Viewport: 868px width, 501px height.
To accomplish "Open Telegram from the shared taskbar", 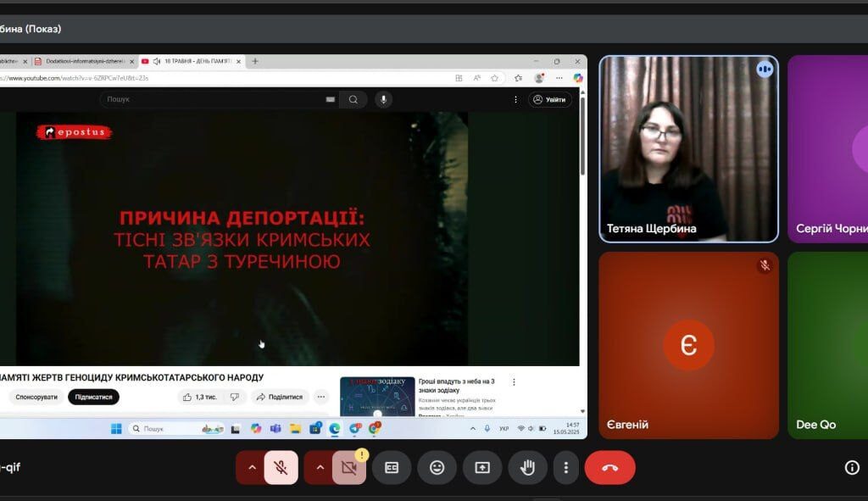I will (x=355, y=428).
